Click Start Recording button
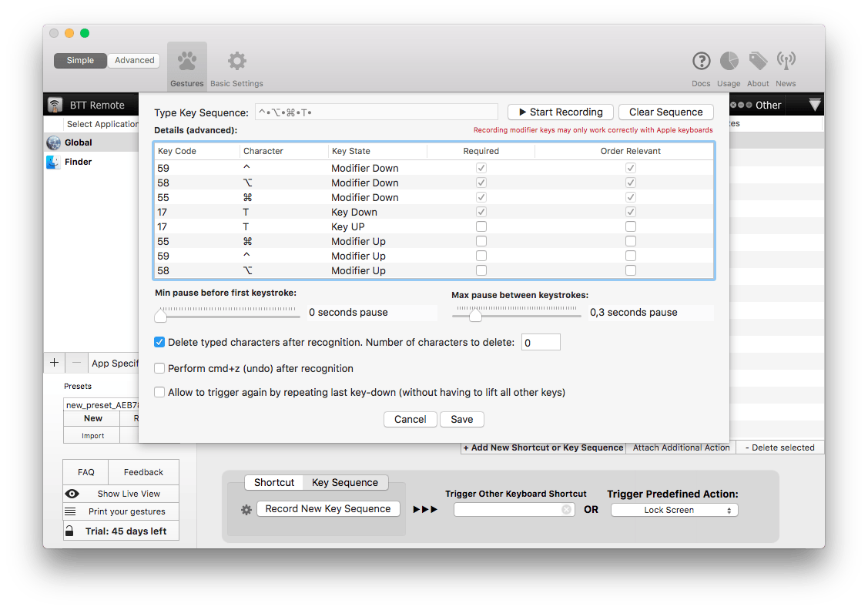 coord(560,112)
